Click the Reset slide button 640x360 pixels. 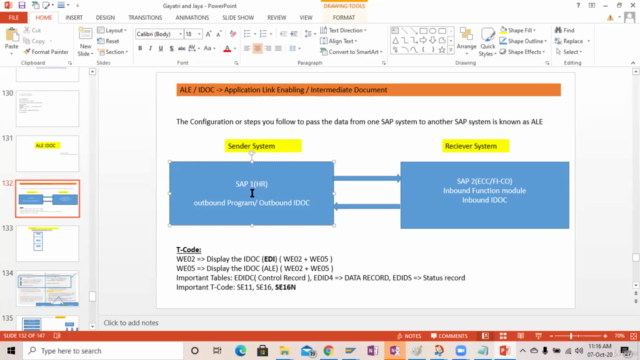coord(109,41)
